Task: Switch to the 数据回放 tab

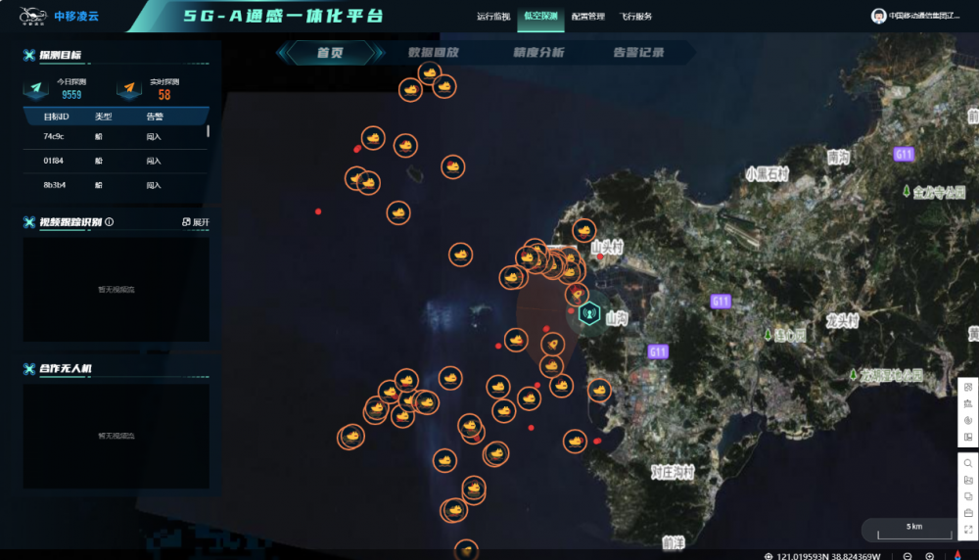Action: 434,53
